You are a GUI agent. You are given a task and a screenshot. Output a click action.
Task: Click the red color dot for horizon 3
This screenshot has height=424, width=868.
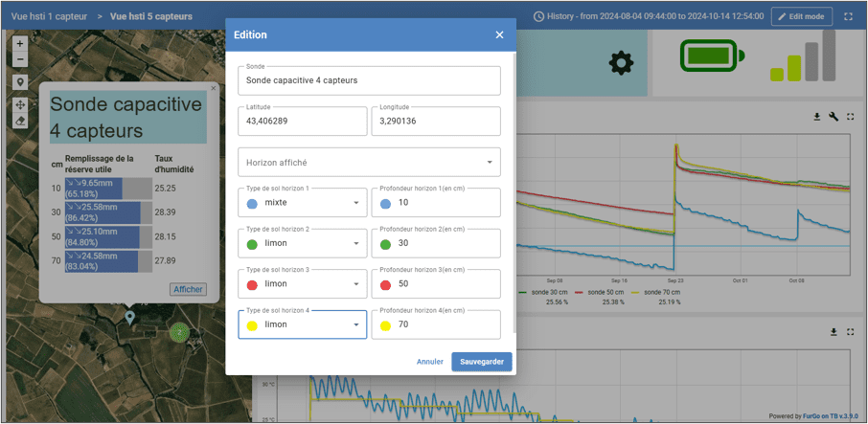point(252,284)
